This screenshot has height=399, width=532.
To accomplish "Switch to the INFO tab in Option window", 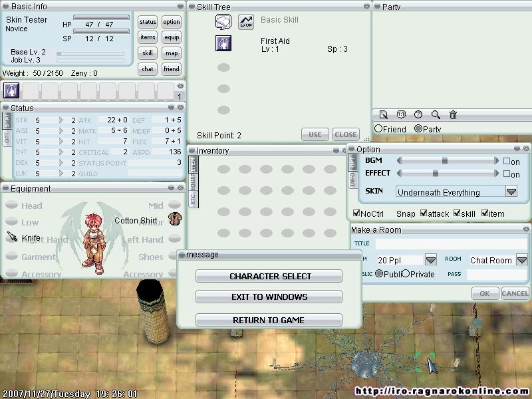I will (x=352, y=179).
